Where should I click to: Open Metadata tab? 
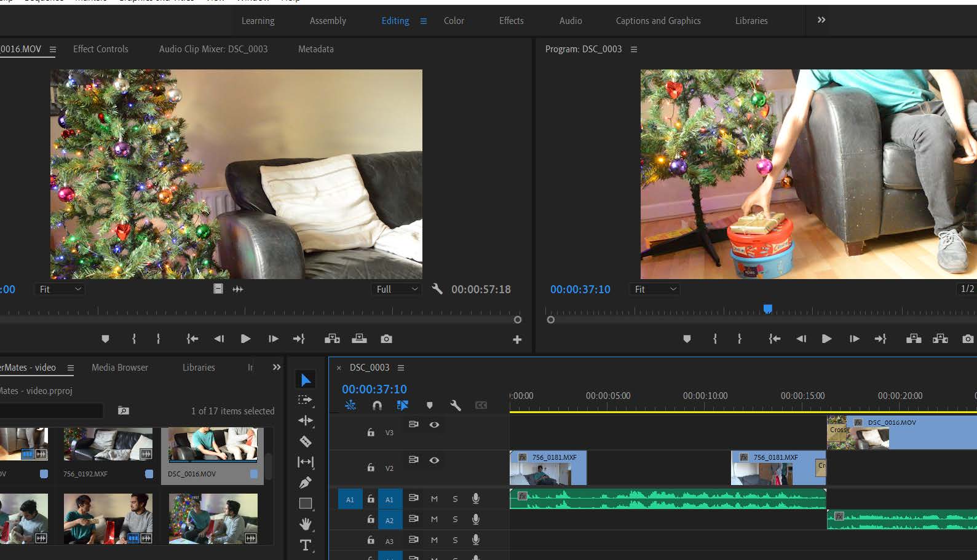pyautogui.click(x=316, y=49)
